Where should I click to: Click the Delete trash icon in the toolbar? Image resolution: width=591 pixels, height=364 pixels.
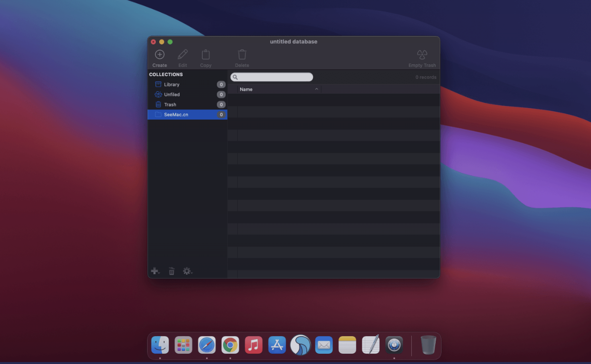(x=242, y=55)
